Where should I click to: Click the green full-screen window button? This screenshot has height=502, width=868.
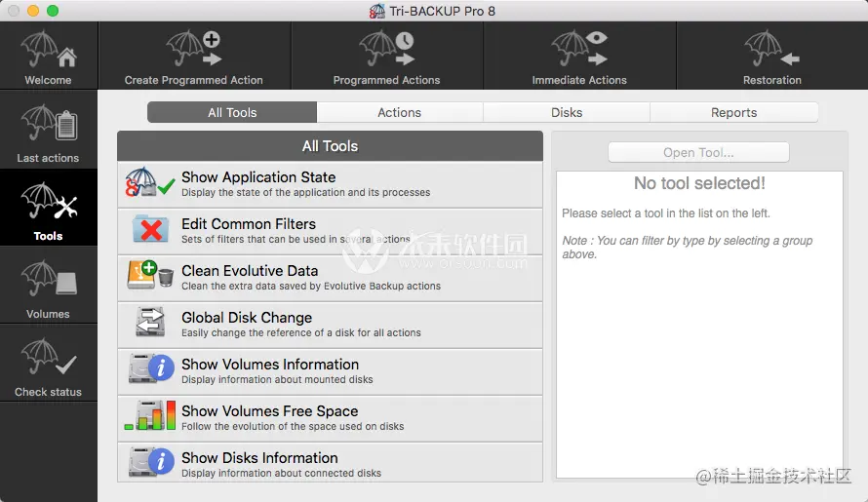(53, 11)
